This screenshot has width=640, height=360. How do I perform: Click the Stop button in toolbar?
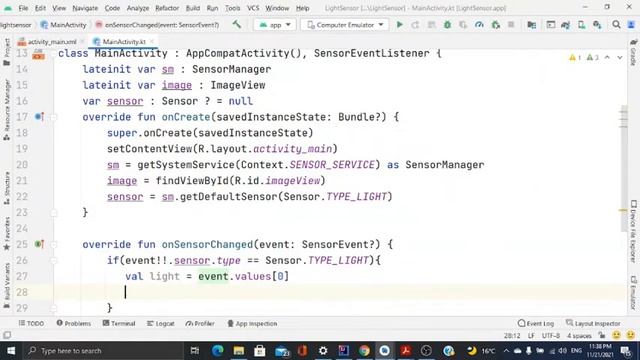point(511,25)
